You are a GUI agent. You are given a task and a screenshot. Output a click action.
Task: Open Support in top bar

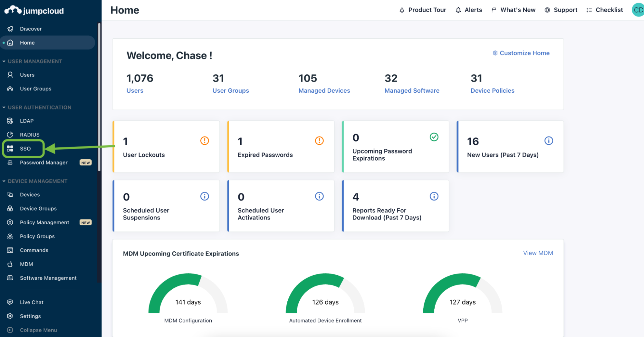point(561,10)
